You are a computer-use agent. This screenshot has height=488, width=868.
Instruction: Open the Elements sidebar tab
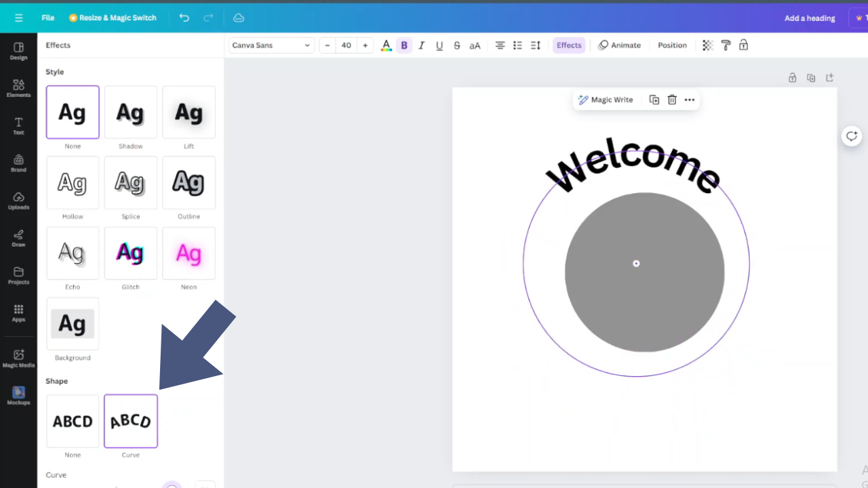coord(18,88)
